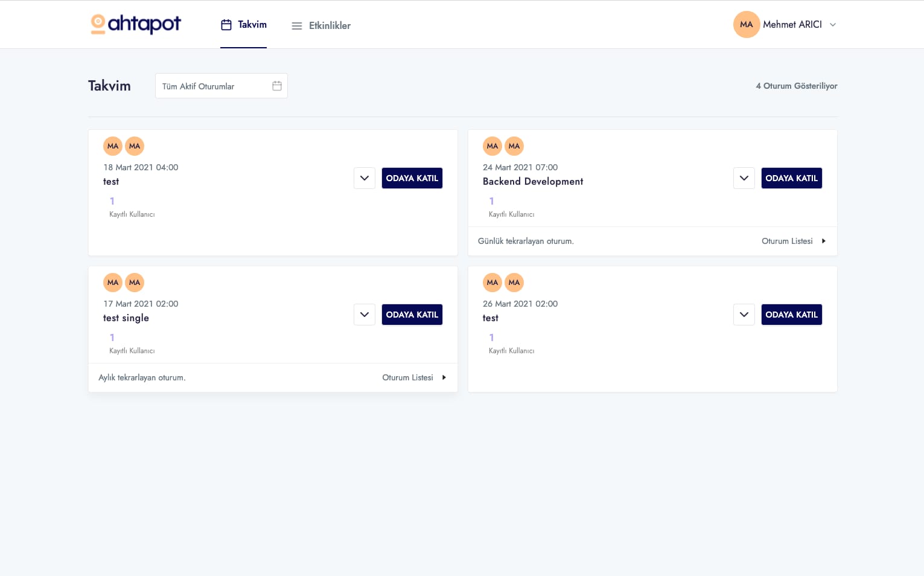The image size is (924, 576).
Task: Open Oturum Listesi for test single
Action: coord(407,377)
